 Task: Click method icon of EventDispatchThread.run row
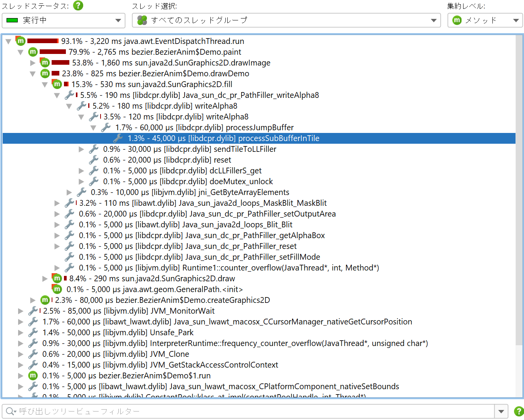click(21, 41)
